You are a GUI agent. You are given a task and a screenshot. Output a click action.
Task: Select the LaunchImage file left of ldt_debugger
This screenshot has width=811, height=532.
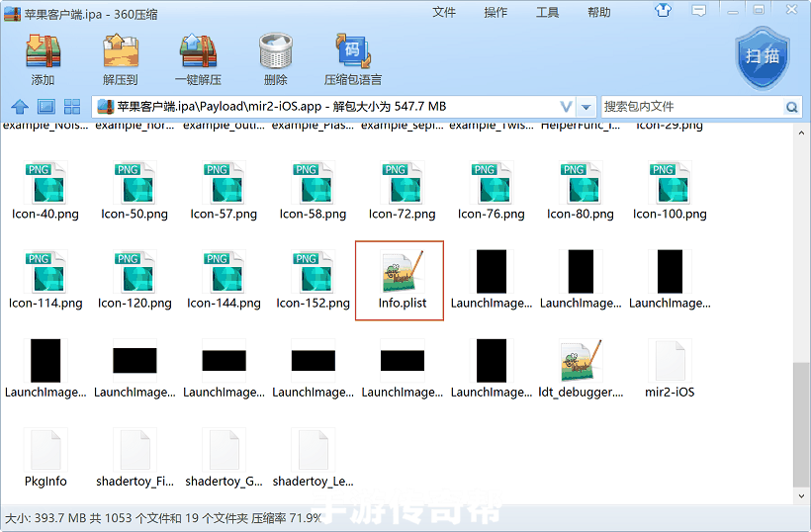pos(492,369)
